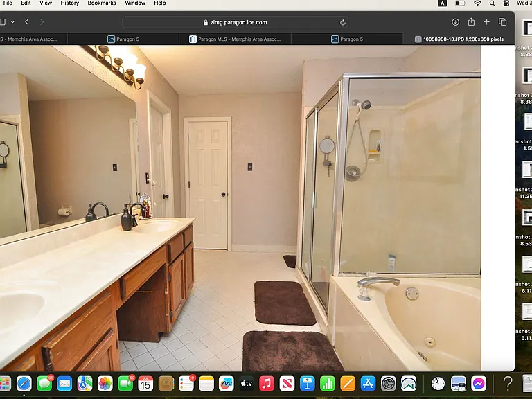Open Mail from the dock
The height and width of the screenshot is (399, 532).
point(64,384)
